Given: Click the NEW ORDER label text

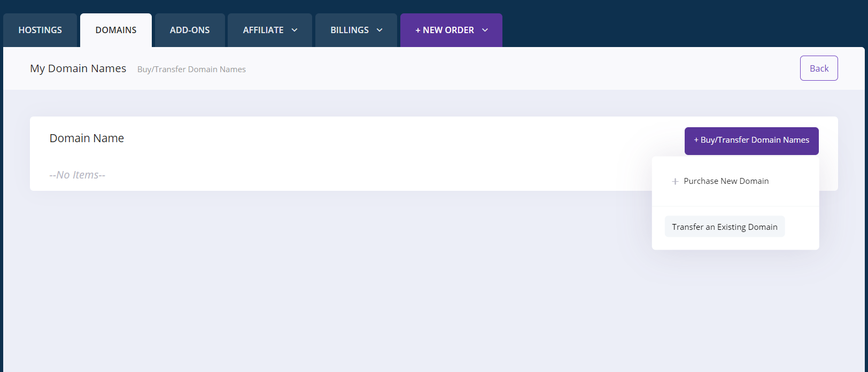Looking at the screenshot, I should (448, 30).
